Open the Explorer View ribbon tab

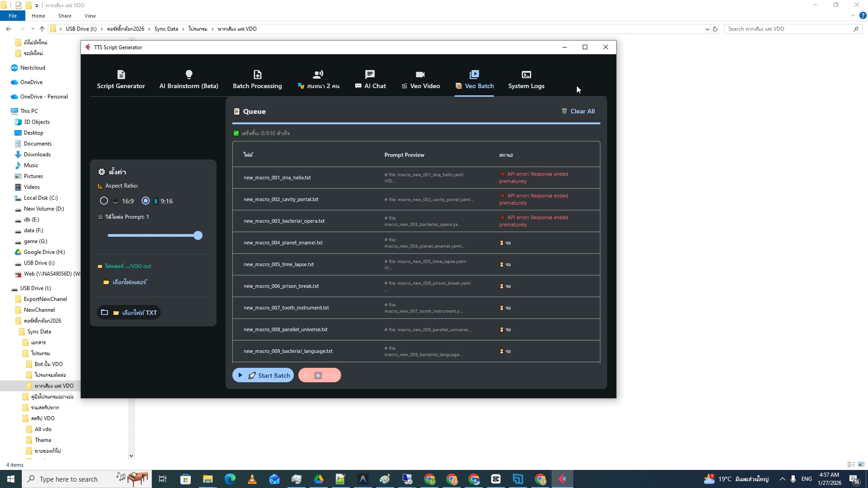click(90, 16)
